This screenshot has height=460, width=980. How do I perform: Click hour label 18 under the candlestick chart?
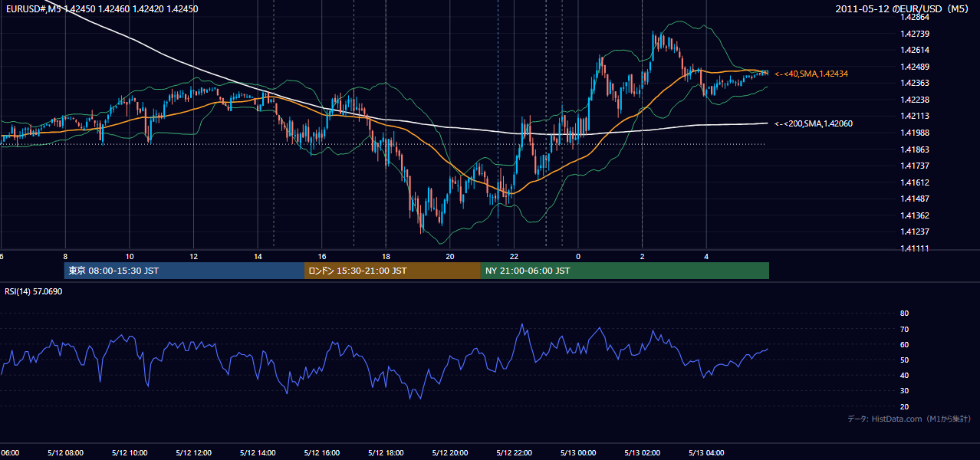[x=386, y=256]
